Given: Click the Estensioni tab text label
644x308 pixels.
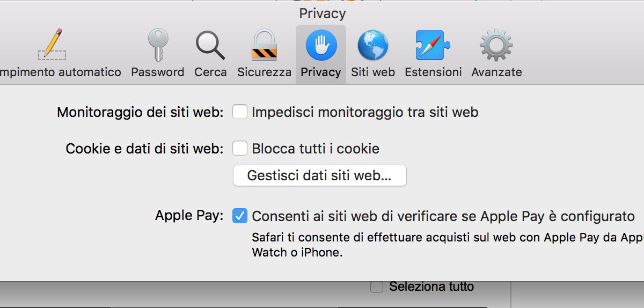Looking at the screenshot, I should [x=433, y=72].
